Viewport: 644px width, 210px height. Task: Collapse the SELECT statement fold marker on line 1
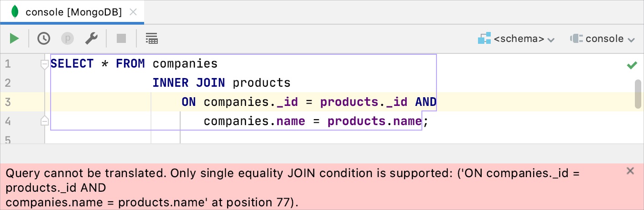pyautogui.click(x=45, y=64)
